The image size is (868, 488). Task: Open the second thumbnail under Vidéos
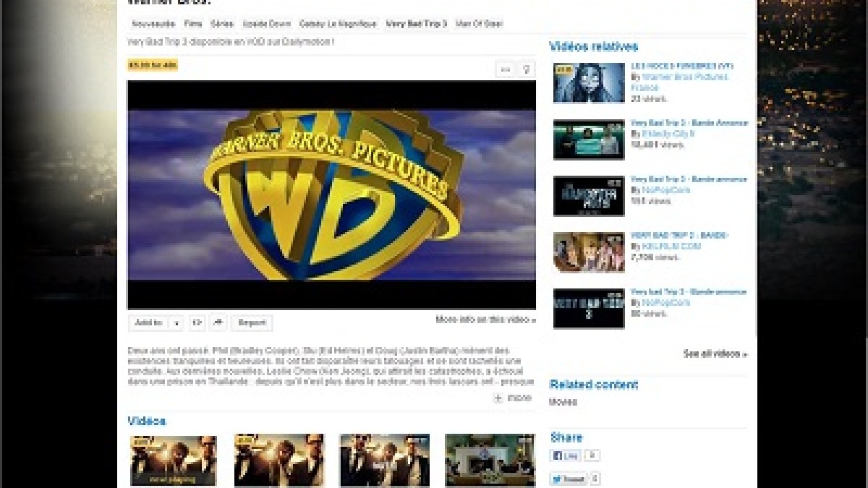click(x=279, y=460)
